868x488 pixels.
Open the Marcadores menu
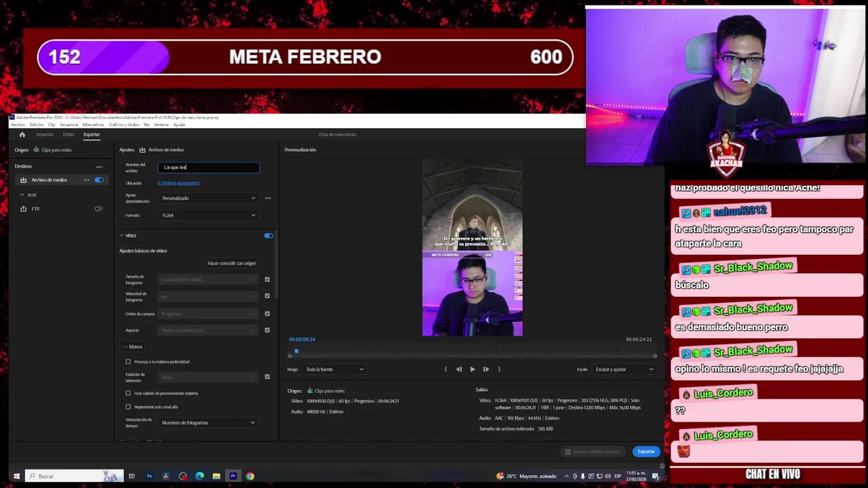[94, 125]
